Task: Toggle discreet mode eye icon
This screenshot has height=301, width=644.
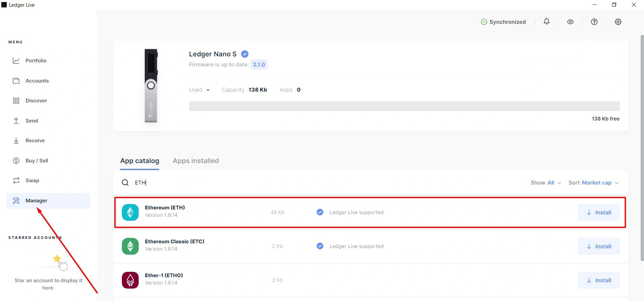Action: coord(570,22)
